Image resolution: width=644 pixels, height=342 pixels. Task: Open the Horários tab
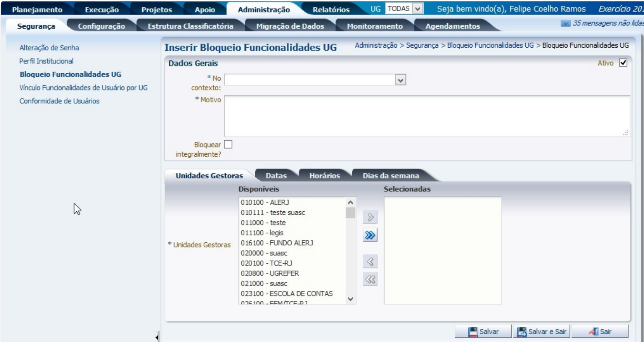(324, 176)
